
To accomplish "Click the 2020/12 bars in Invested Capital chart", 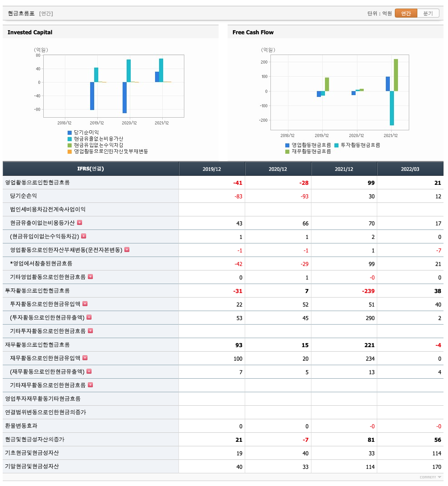I will coord(131,86).
